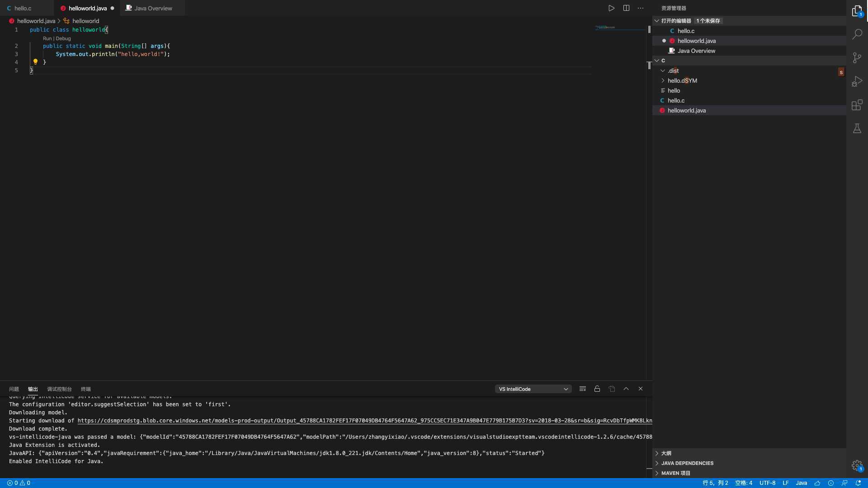868x488 pixels.
Task: Open the Search view icon
Action: click(857, 34)
